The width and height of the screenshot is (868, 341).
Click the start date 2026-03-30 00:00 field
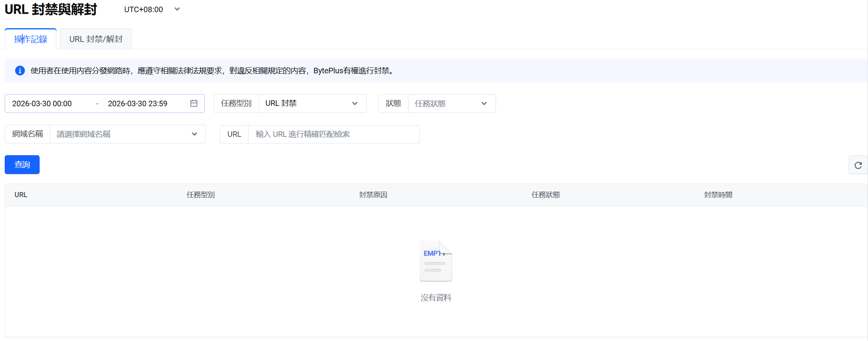[42, 103]
